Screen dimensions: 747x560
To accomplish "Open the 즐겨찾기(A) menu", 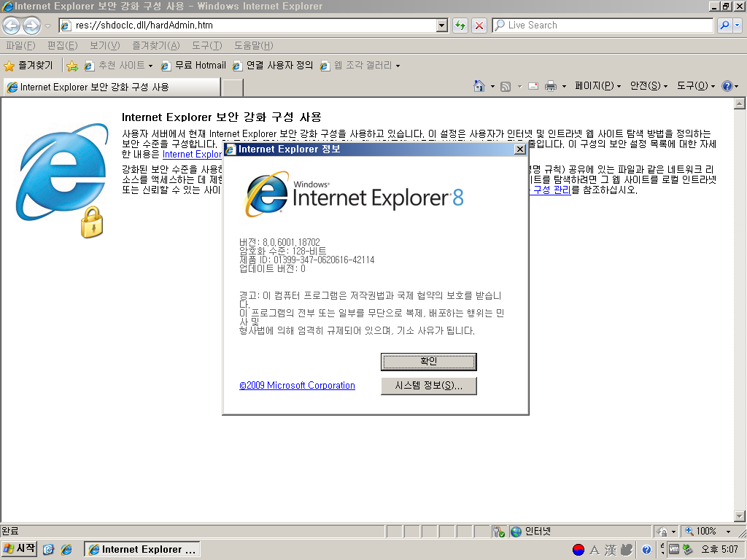I will pyautogui.click(x=156, y=46).
